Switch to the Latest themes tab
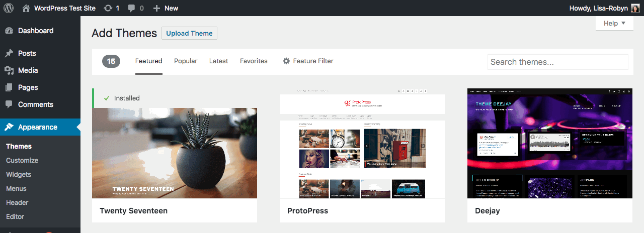Viewport: 644px width, 233px height. click(218, 61)
